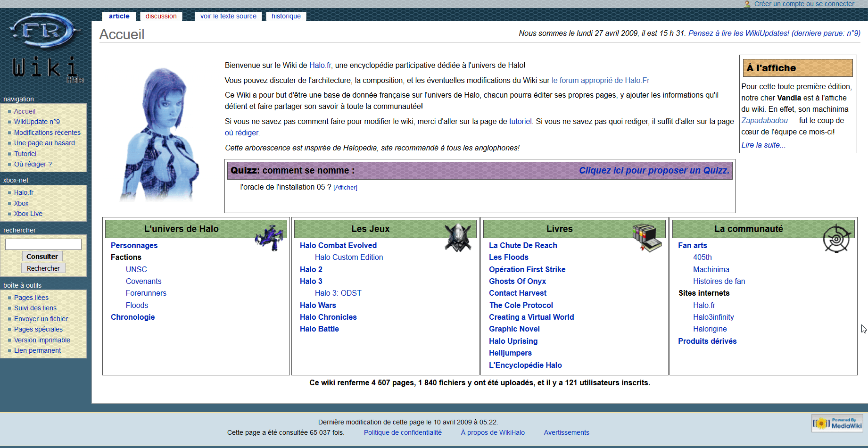
Task: Open Lire la suite in À l'affiche
Action: click(x=763, y=145)
